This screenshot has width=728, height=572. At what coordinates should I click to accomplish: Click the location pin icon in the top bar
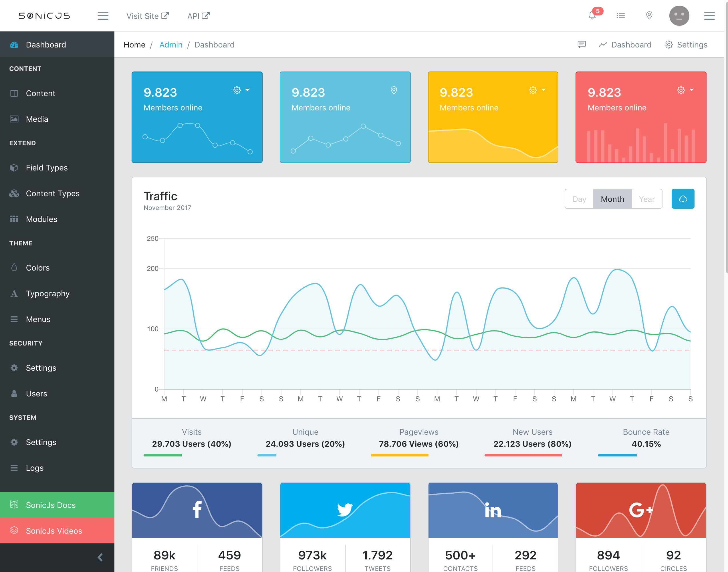pos(649,15)
